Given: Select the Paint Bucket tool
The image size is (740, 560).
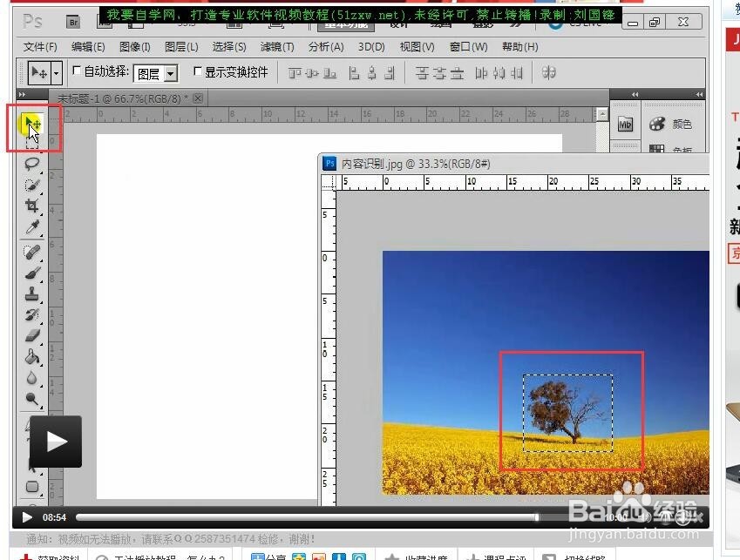Looking at the screenshot, I should pyautogui.click(x=31, y=357).
